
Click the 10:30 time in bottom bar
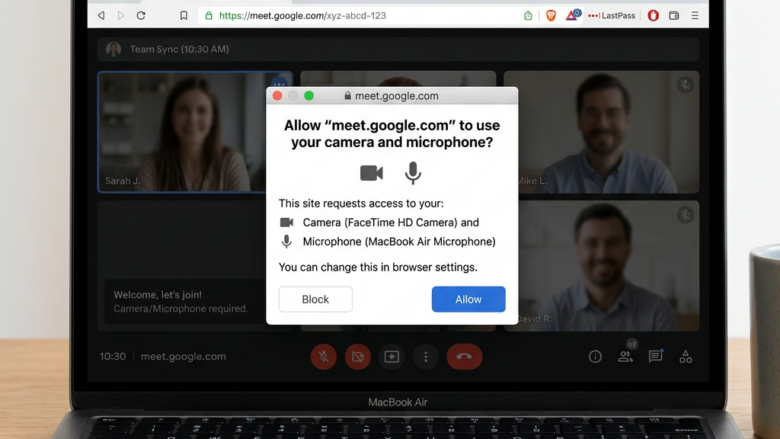tap(113, 356)
